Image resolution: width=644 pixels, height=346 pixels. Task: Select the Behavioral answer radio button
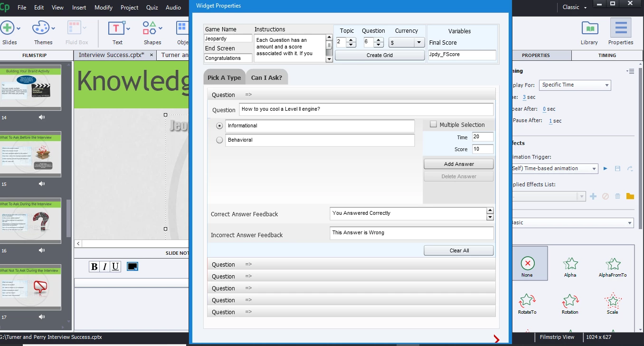tap(219, 140)
